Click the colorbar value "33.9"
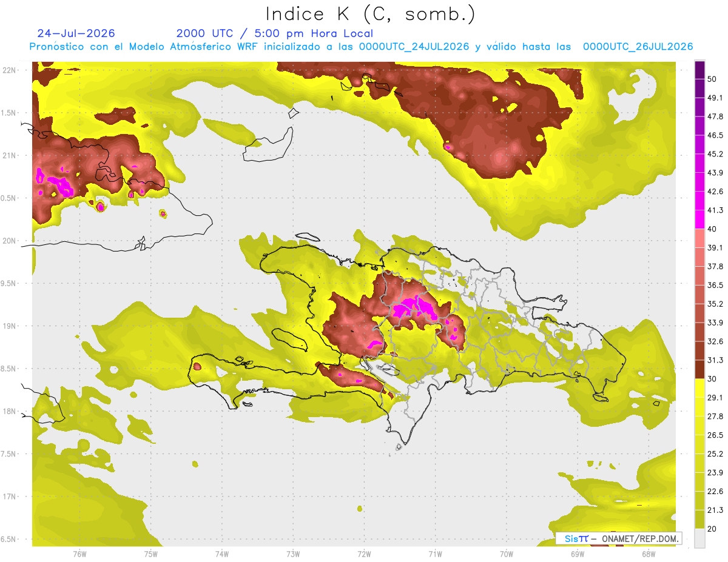 (x=715, y=323)
